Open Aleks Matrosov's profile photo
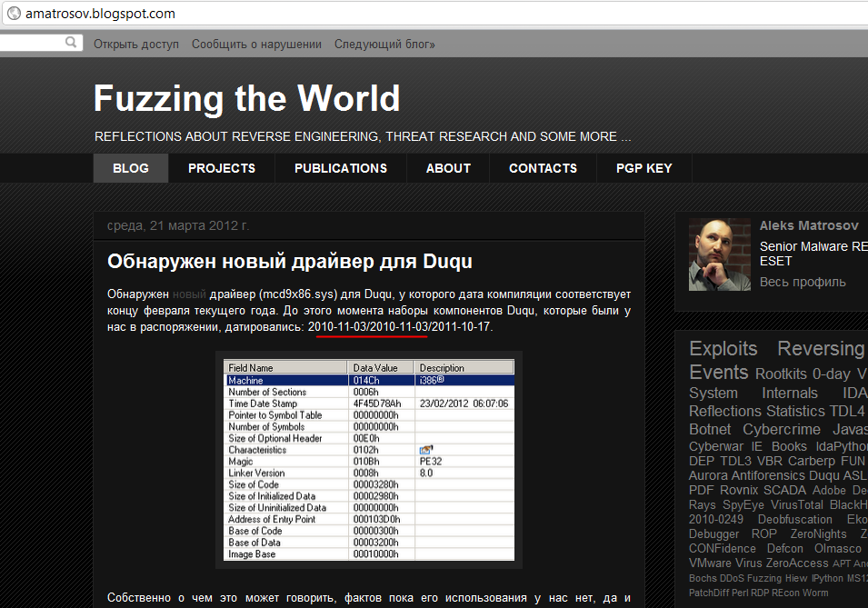Image resolution: width=868 pixels, height=608 pixels. (719, 254)
